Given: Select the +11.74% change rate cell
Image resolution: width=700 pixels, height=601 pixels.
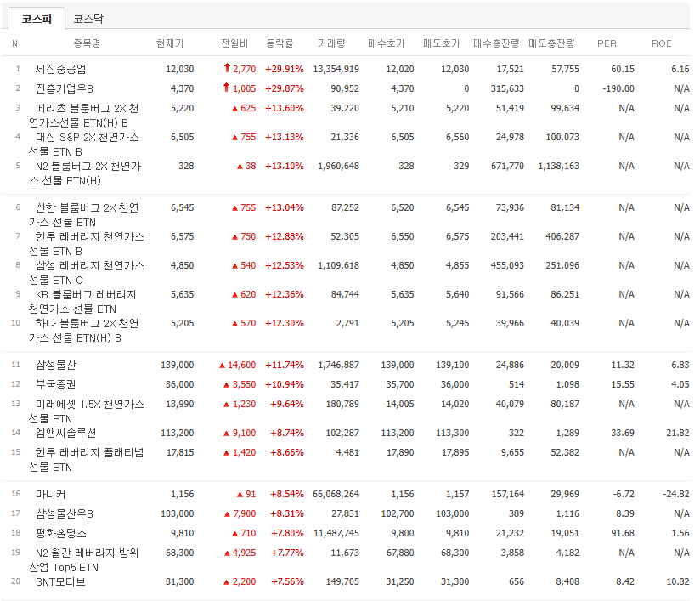Looking at the screenshot, I should coord(285,365).
